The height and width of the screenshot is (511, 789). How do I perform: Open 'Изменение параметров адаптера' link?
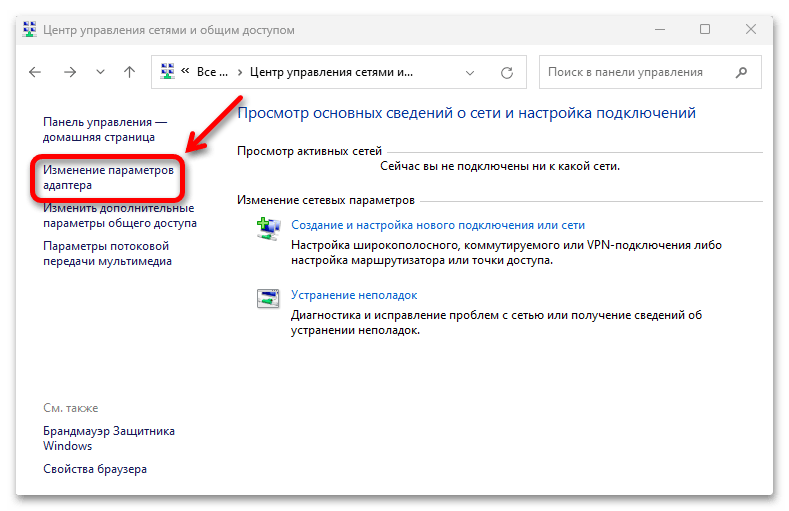click(108, 178)
